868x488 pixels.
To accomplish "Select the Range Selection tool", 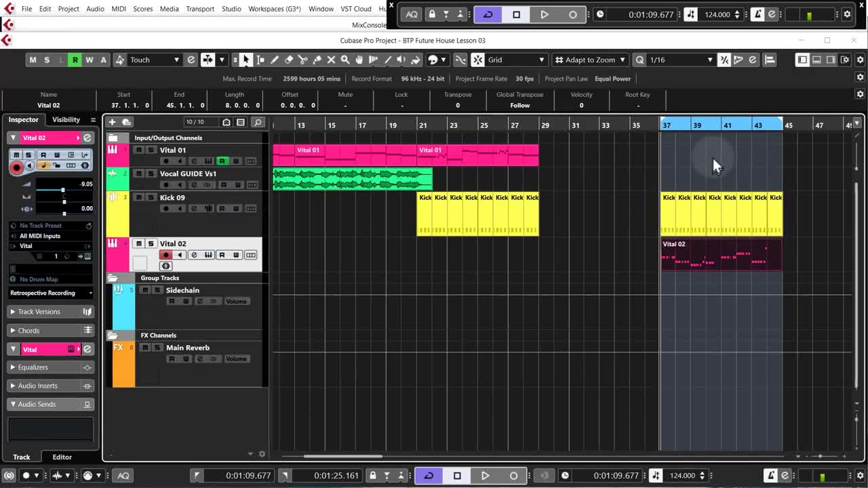I will [x=260, y=60].
